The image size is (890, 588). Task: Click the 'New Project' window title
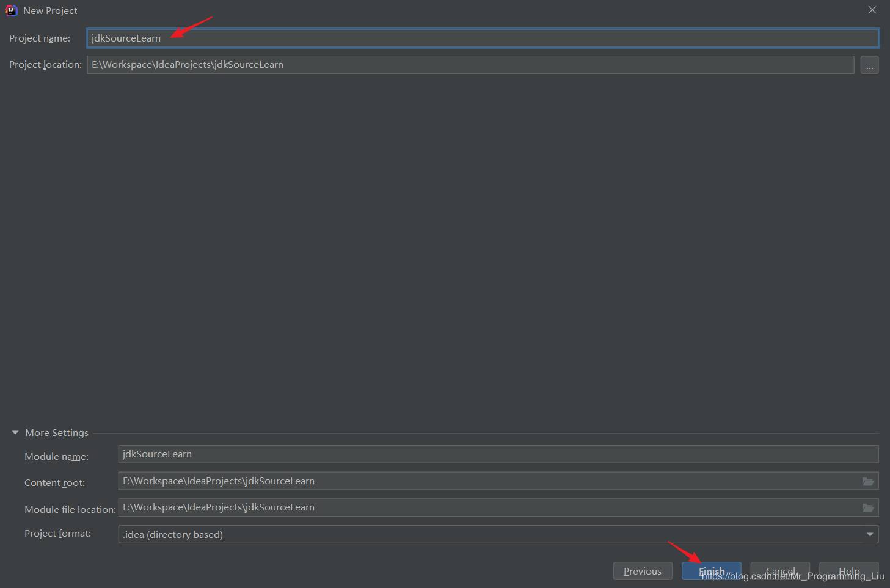coord(50,11)
